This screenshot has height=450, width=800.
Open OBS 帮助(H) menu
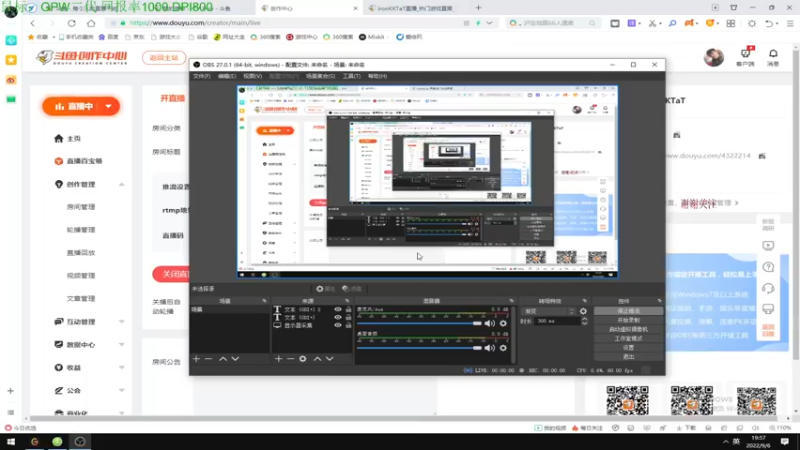click(x=377, y=76)
